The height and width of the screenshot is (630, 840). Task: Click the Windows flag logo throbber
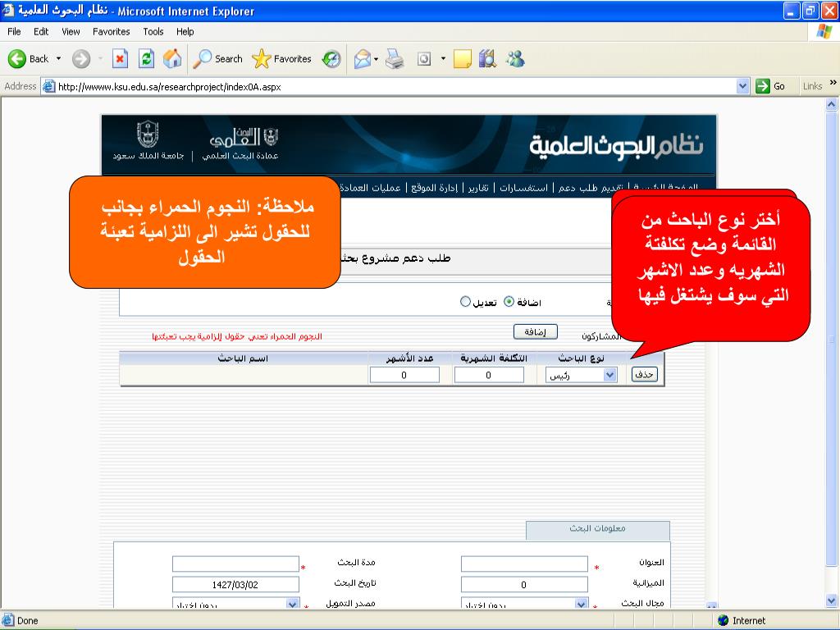[x=824, y=32]
